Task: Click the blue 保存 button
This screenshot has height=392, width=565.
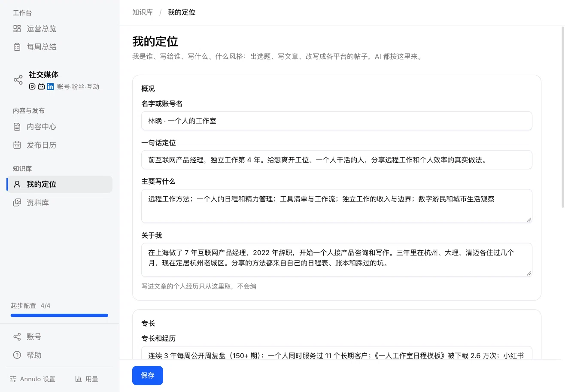Action: 148,375
